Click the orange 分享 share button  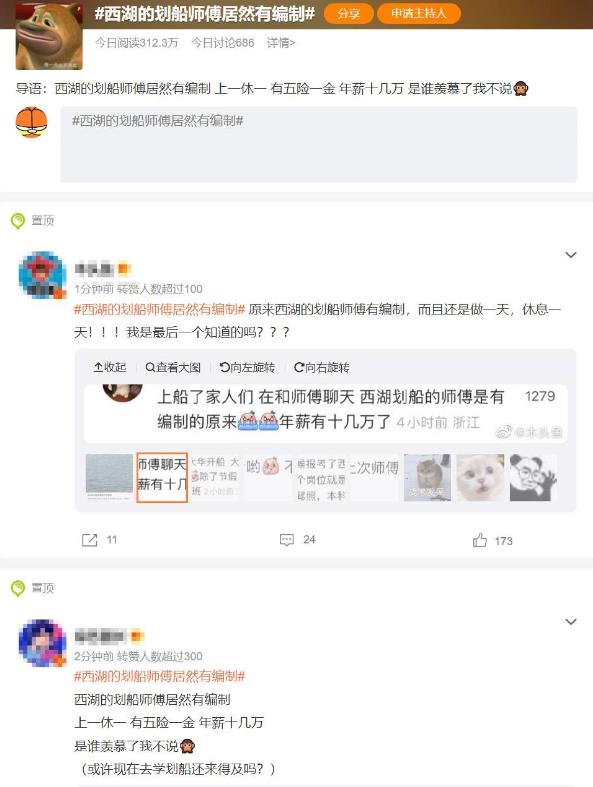pyautogui.click(x=348, y=14)
